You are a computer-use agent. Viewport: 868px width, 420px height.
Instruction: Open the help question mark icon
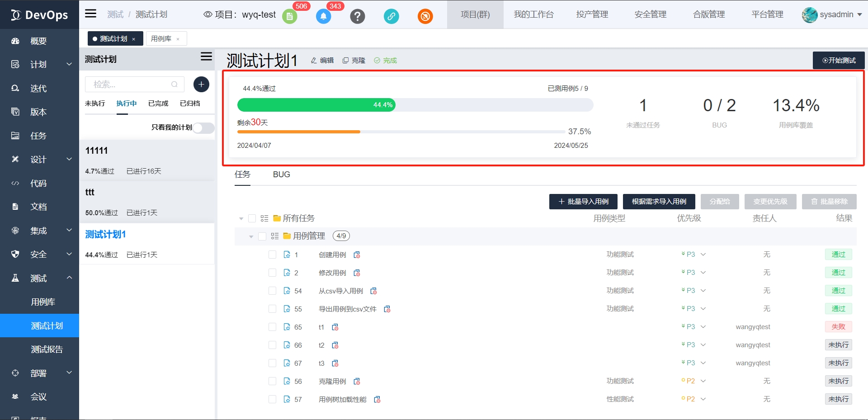(x=357, y=17)
